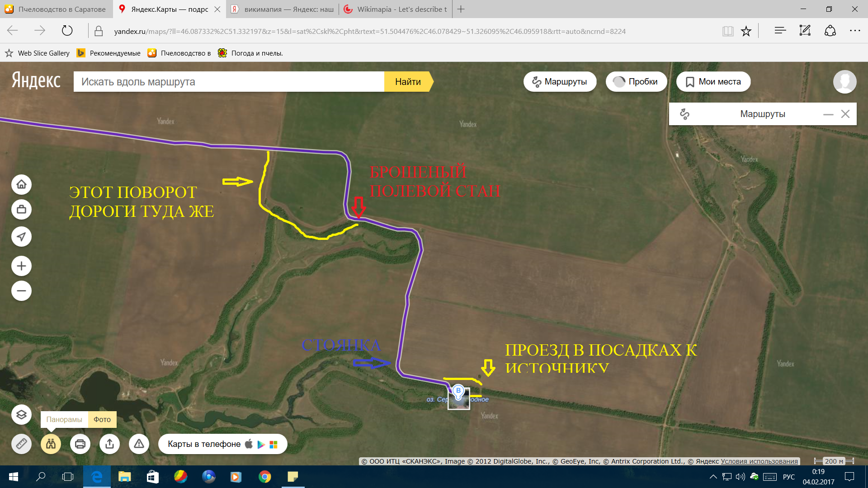Viewport: 868px width, 488px height.
Task: Open the Windows Start menu
Action: [13, 477]
